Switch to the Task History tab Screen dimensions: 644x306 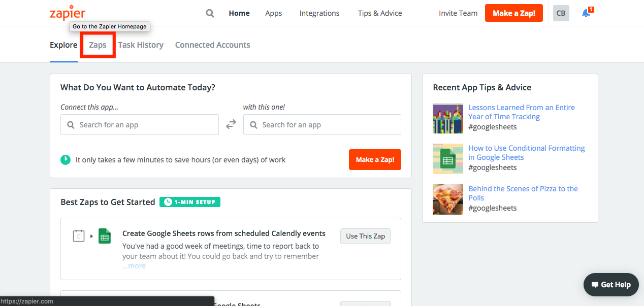141,45
